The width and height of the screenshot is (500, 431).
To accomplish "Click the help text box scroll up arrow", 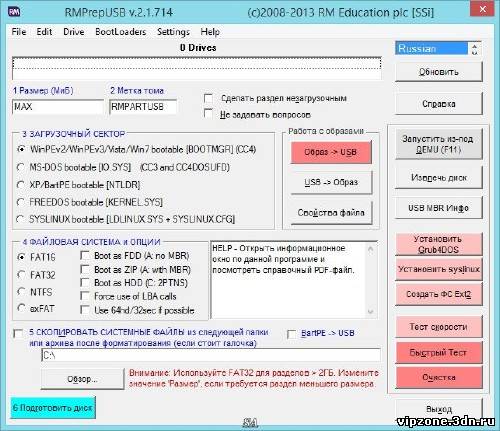I will pos(370,249).
